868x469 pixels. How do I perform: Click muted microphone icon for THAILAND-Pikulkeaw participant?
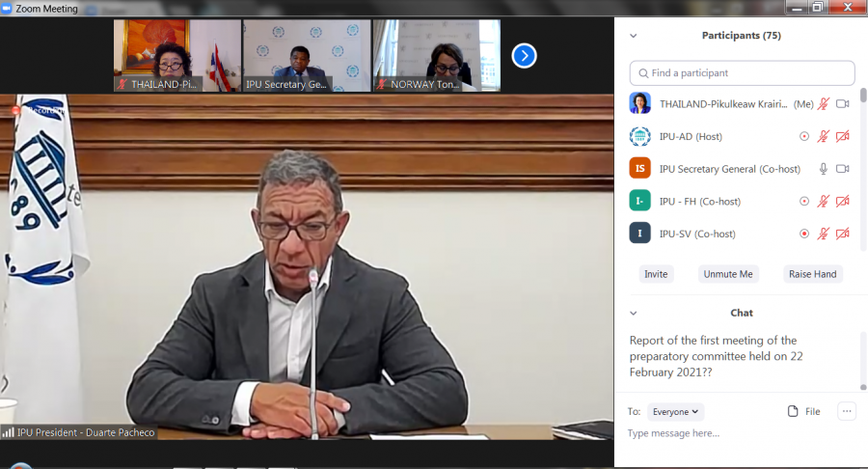[824, 104]
